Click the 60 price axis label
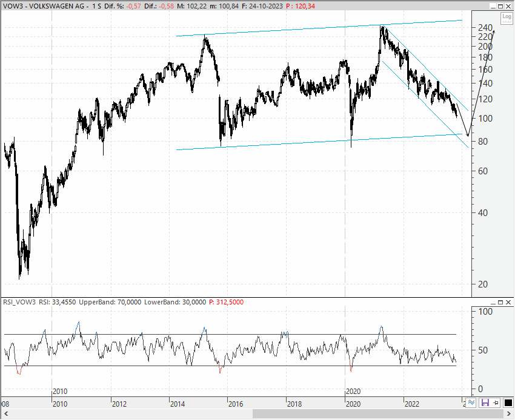515x420 pixels. [x=483, y=171]
